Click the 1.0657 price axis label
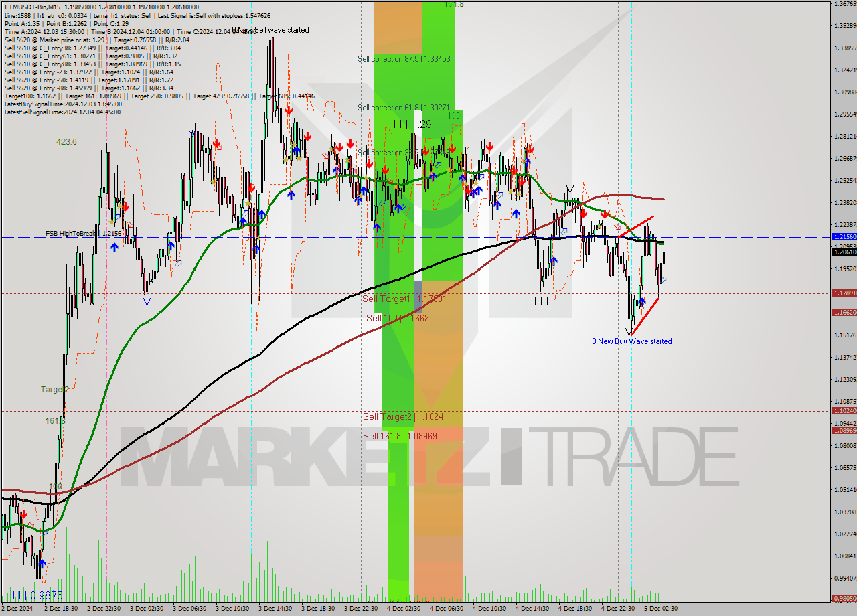 point(845,468)
